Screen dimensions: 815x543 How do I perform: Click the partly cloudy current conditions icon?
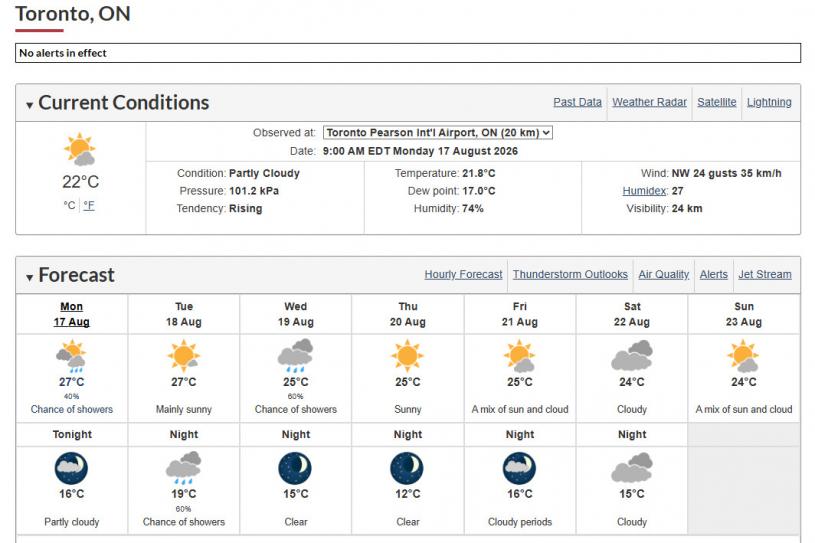80,149
